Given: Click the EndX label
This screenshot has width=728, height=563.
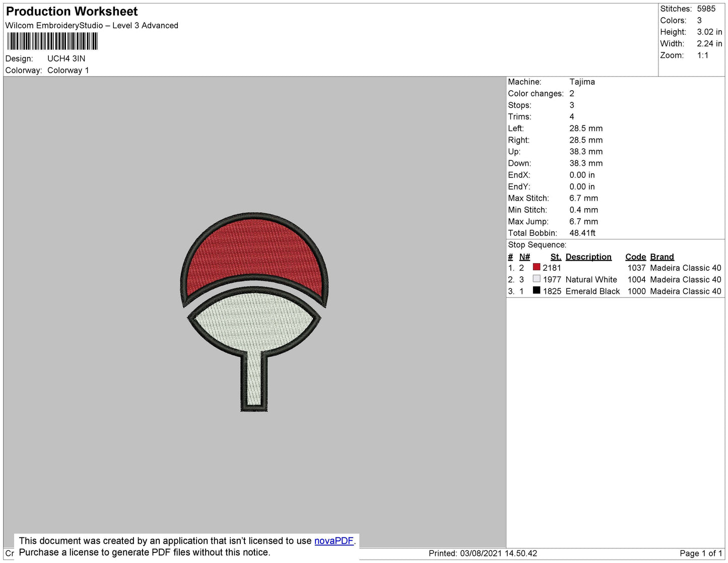Looking at the screenshot, I should (519, 175).
